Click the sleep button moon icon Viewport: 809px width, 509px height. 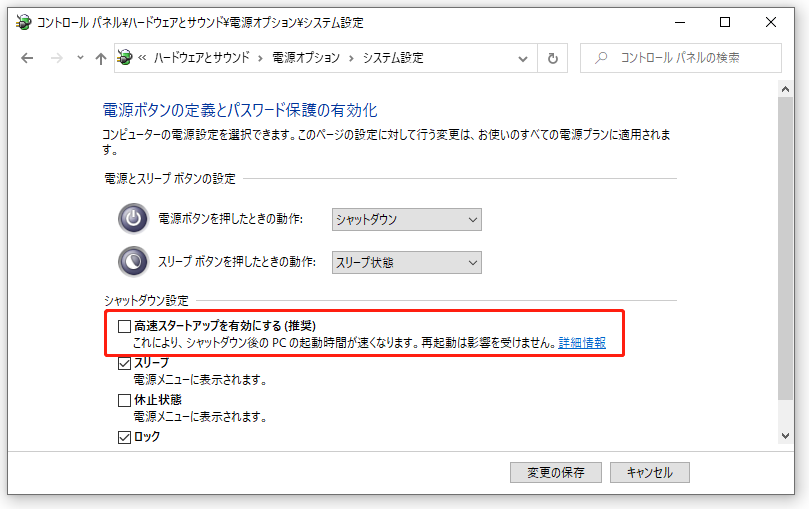pyautogui.click(x=133, y=261)
